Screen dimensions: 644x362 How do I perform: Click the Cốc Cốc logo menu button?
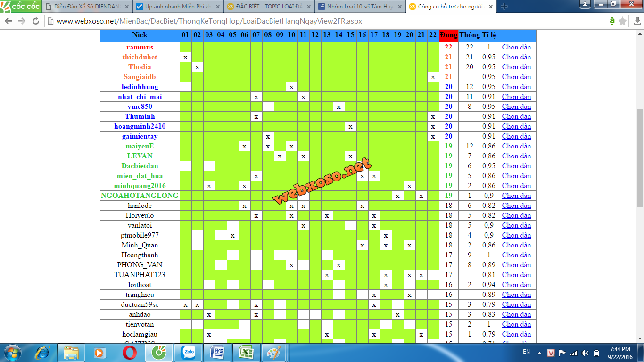[20, 6]
